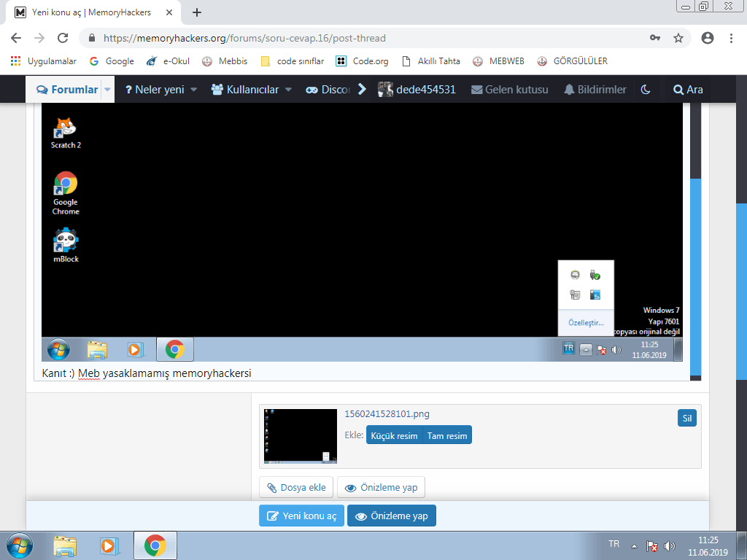Image resolution: width=747 pixels, height=560 pixels.
Task: Open the Chrome profile account icon
Action: (708, 38)
